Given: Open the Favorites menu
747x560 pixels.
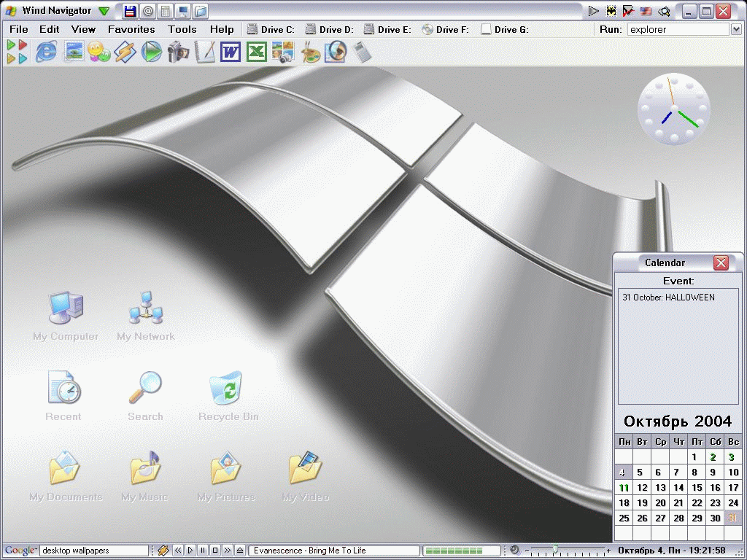Looking at the screenshot, I should [131, 29].
